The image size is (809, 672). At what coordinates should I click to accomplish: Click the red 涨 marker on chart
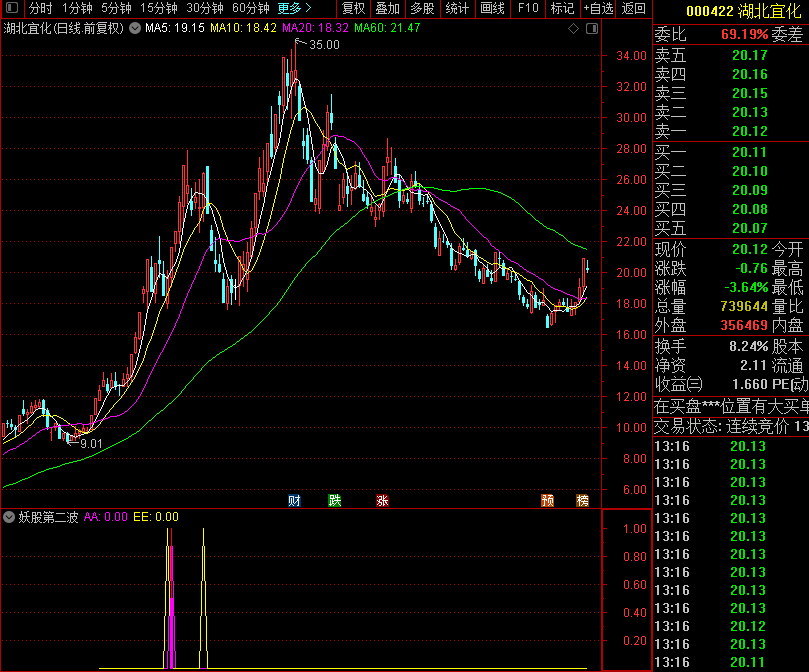(382, 500)
